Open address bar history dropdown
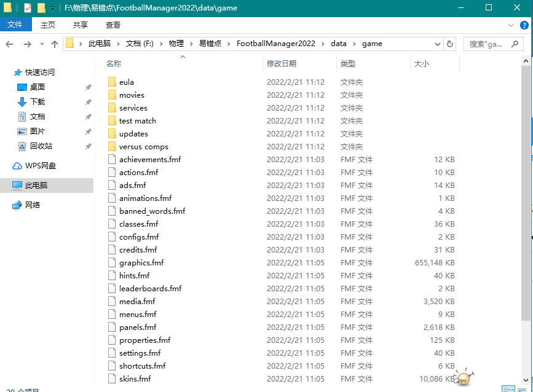The height and width of the screenshot is (392, 533). point(438,44)
